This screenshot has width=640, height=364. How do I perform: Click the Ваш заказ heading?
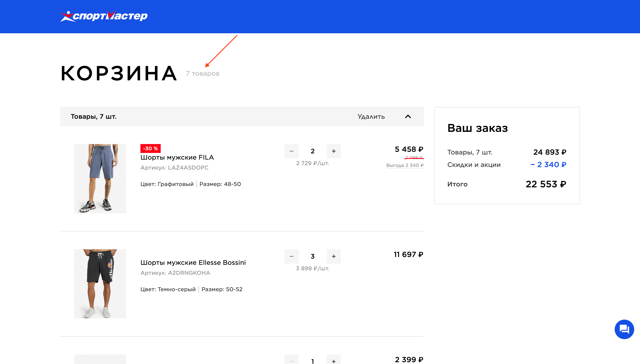point(477,128)
